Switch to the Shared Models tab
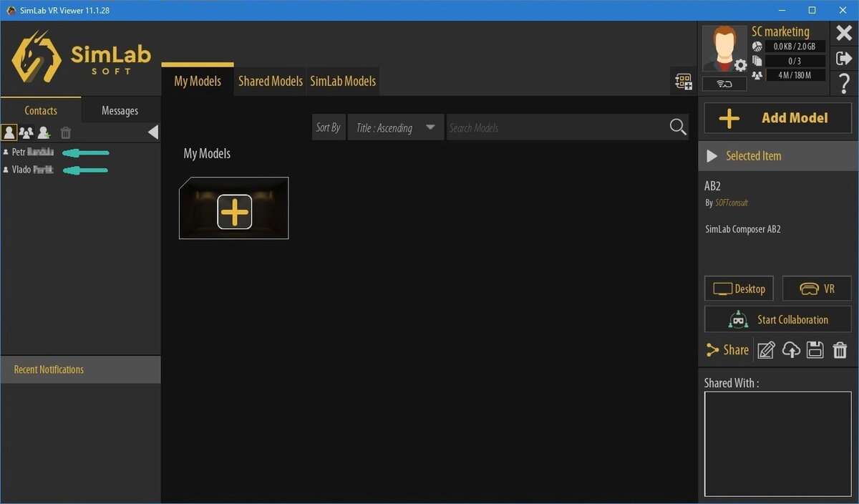 (x=270, y=81)
